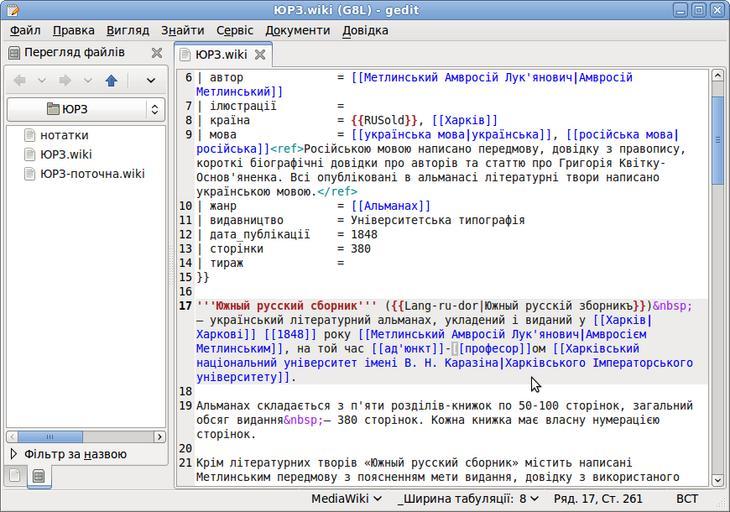Click the forward arrow in file browser
Viewport: 730px width, 512px height.
[x=65, y=81]
